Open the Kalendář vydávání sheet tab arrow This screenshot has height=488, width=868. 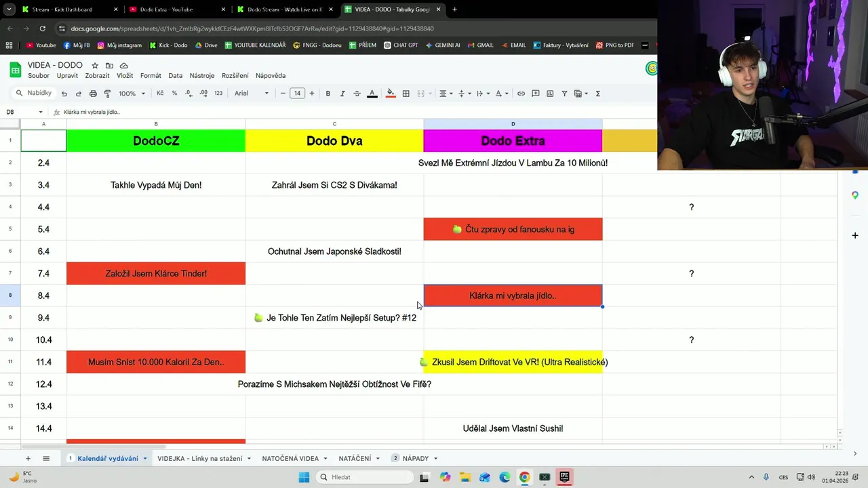(145, 459)
